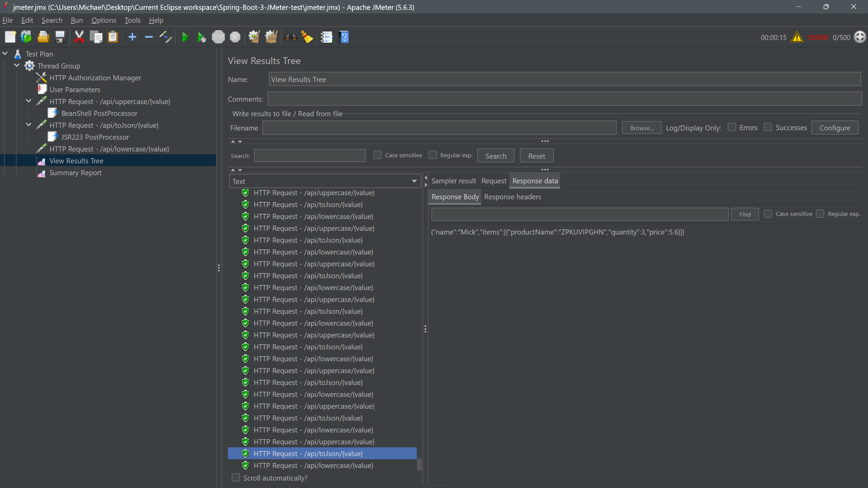Toggle the Errors checkbox
Screen dimensions: 868x488
pyautogui.click(x=732, y=127)
